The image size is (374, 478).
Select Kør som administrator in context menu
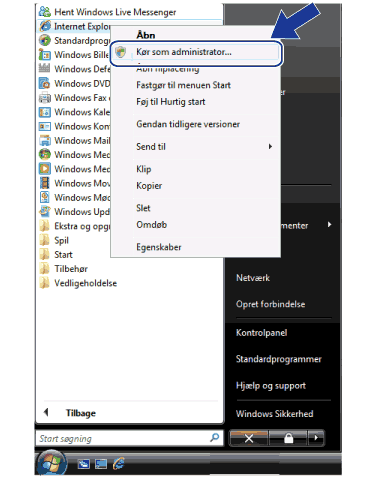tap(196, 52)
